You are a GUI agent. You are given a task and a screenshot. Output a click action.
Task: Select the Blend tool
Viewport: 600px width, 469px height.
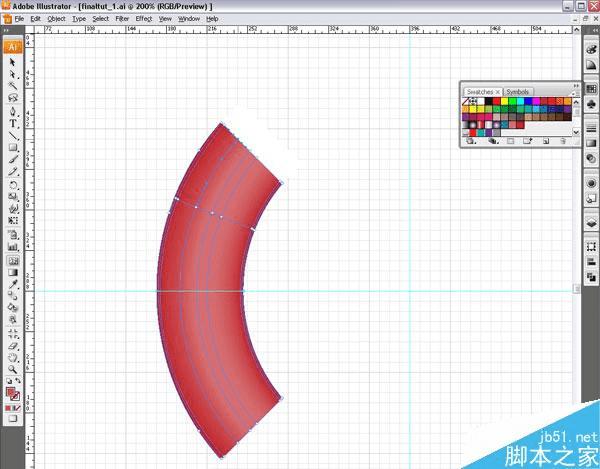pos(13,296)
